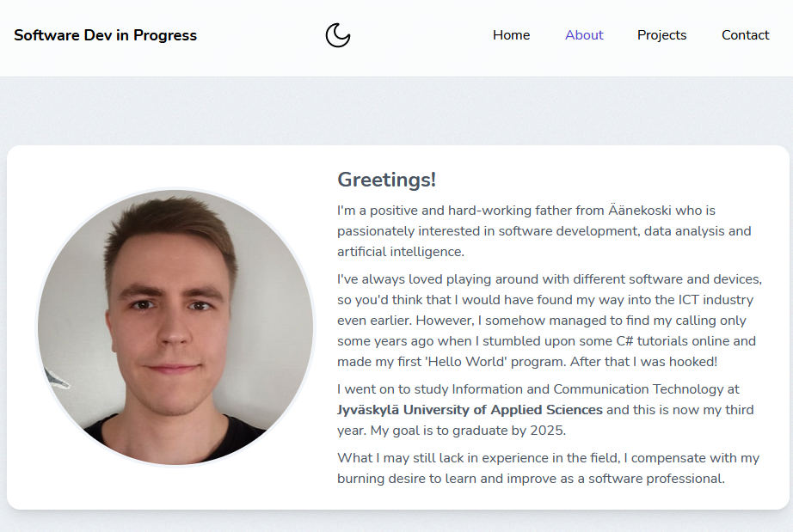Viewport: 793px width, 532px height.
Task: Click the 'Hello World' phrase
Action: (x=463, y=362)
